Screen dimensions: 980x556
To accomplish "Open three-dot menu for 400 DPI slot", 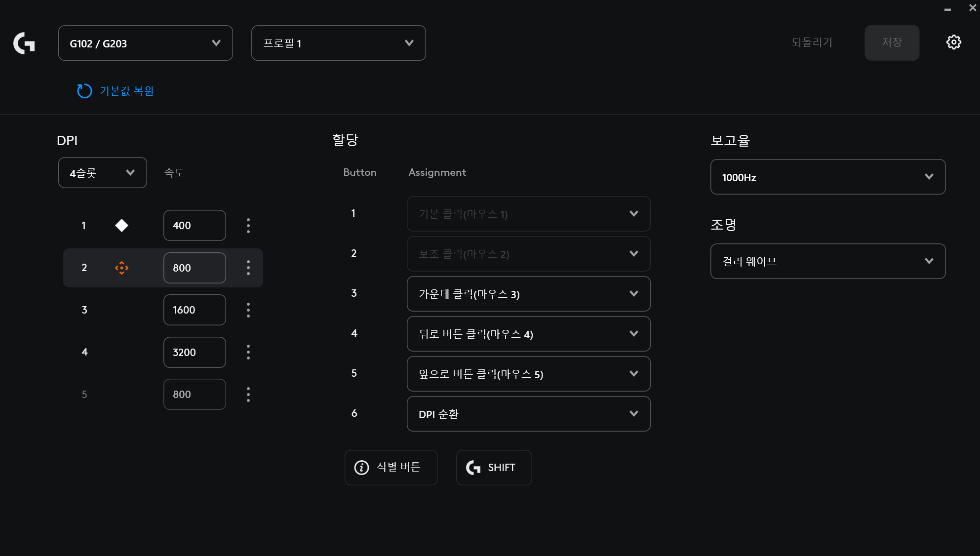I will coord(248,226).
